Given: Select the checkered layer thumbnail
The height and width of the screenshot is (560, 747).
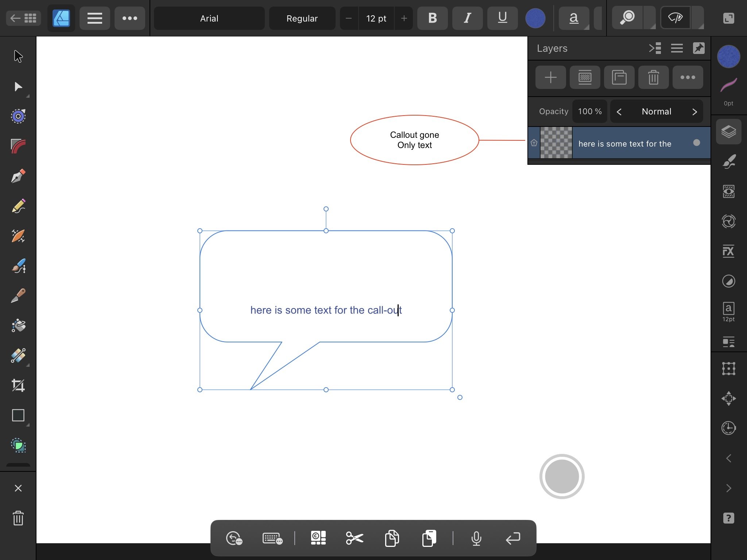Looking at the screenshot, I should click(x=556, y=143).
